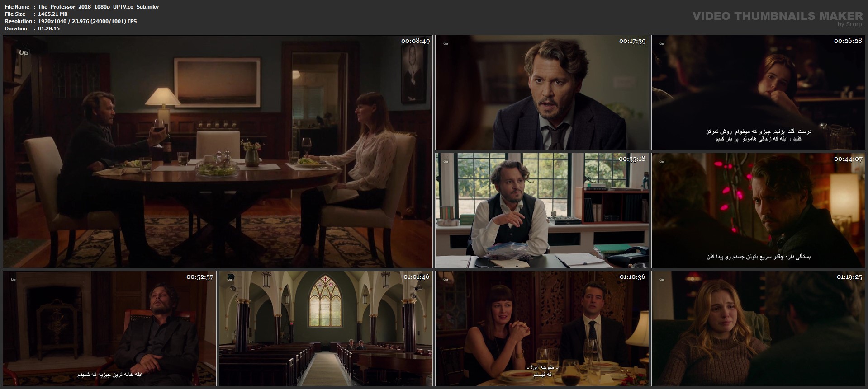Select the thumbnail of the man seated at an office desk
This screenshot has width=868, height=389.
click(x=542, y=211)
